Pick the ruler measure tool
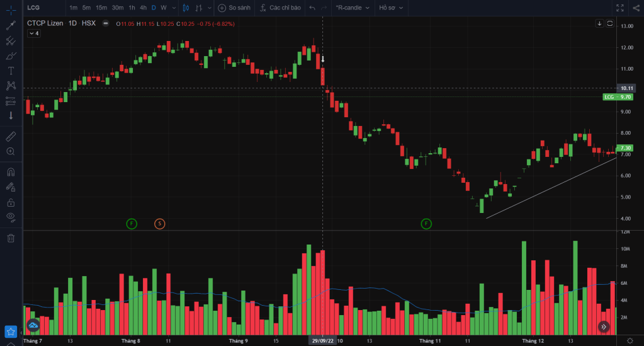 11,136
